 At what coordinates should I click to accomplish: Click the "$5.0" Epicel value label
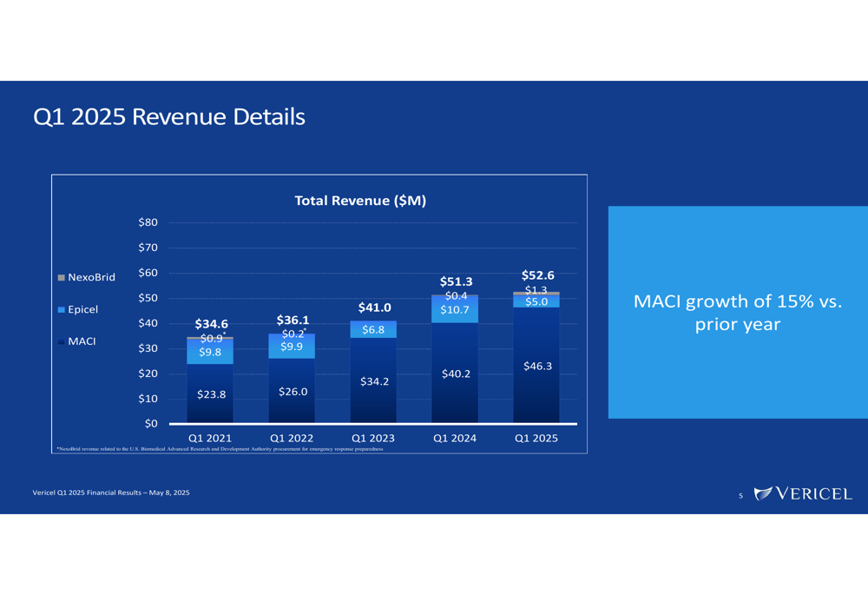pos(536,302)
